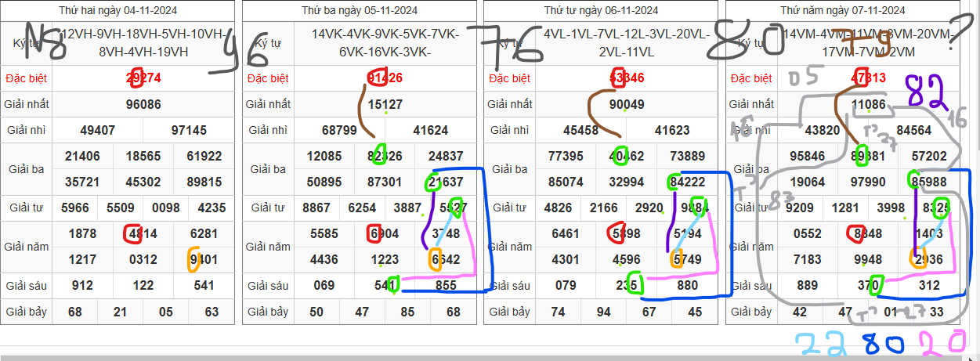This screenshot has width=980, height=361.
Task: Click the "Thứ hai ngày 04-11-2024" header
Action: [118, 11]
